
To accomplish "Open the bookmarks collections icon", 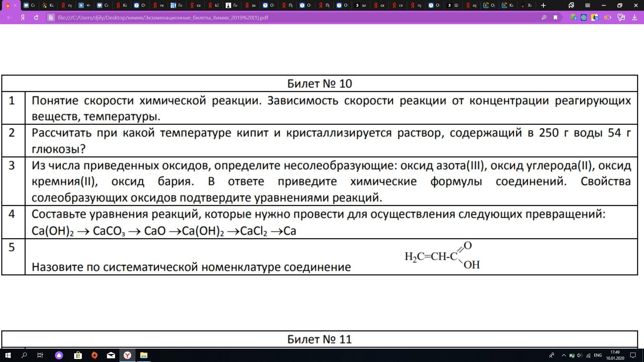I will (571, 5).
